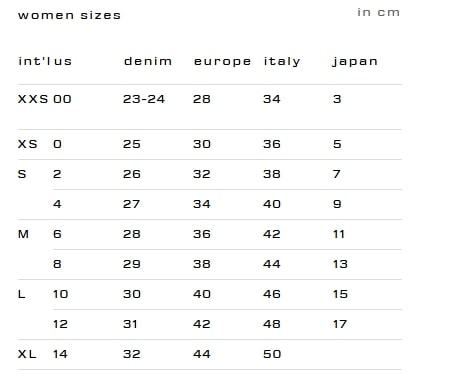This screenshot has height=385, width=449.
Task: Select the XXS size row label
Action: (33, 99)
